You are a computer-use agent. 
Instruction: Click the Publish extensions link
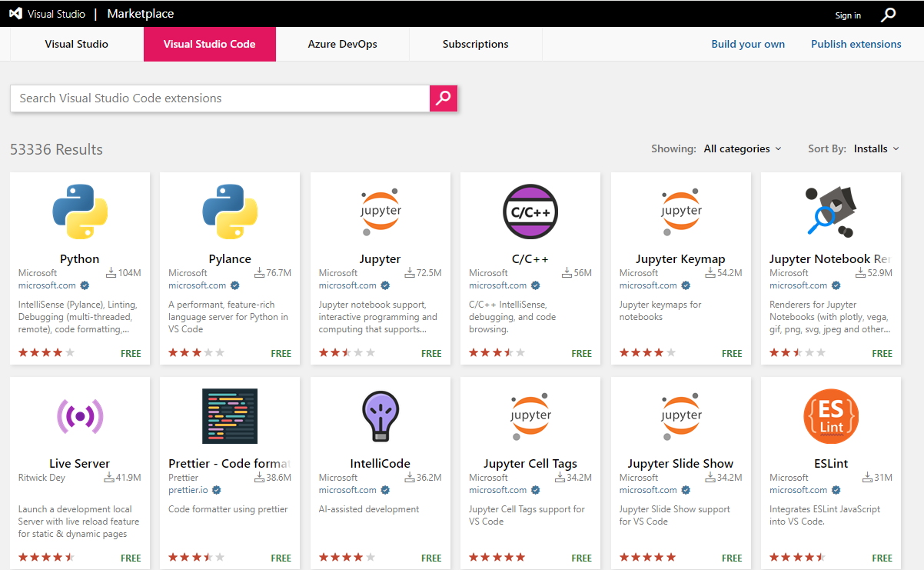coord(856,45)
